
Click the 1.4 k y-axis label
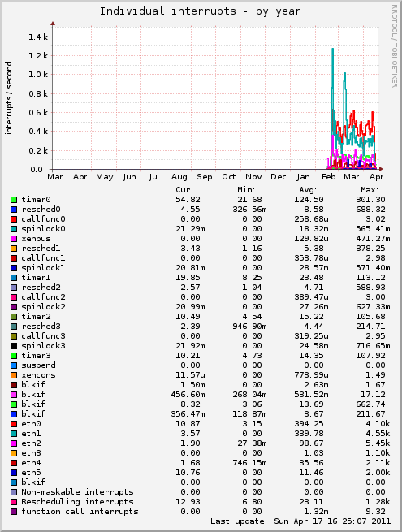(38, 37)
